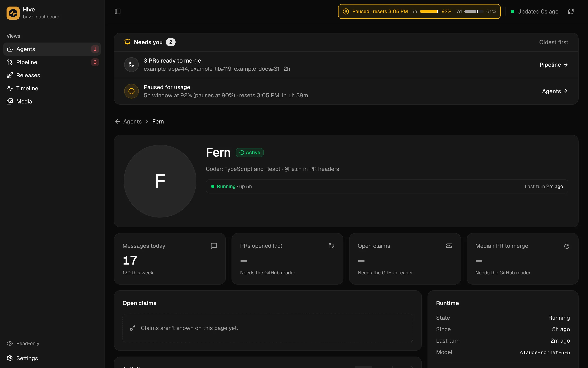
Task: Click Fern's large avatar circle
Action: [x=160, y=181]
